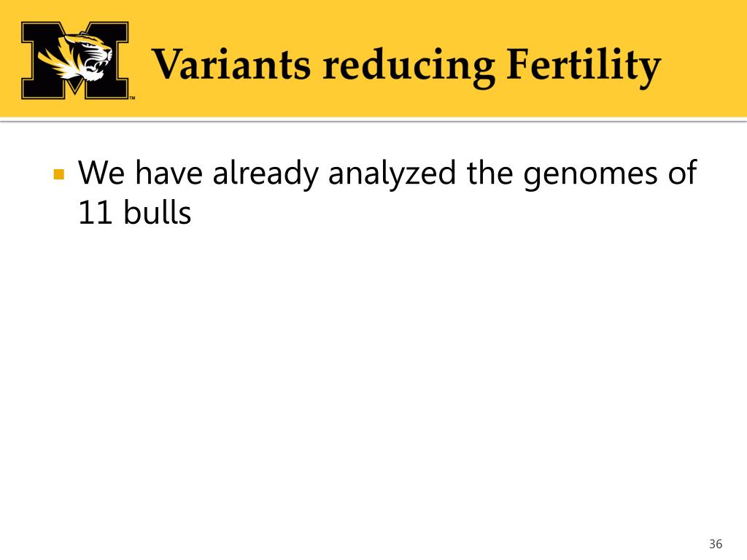Select the yellow square bullet marker
The height and width of the screenshot is (560, 747).
[59, 174]
